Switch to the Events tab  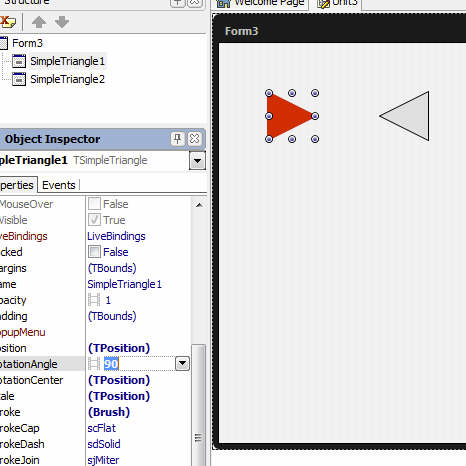(x=59, y=185)
